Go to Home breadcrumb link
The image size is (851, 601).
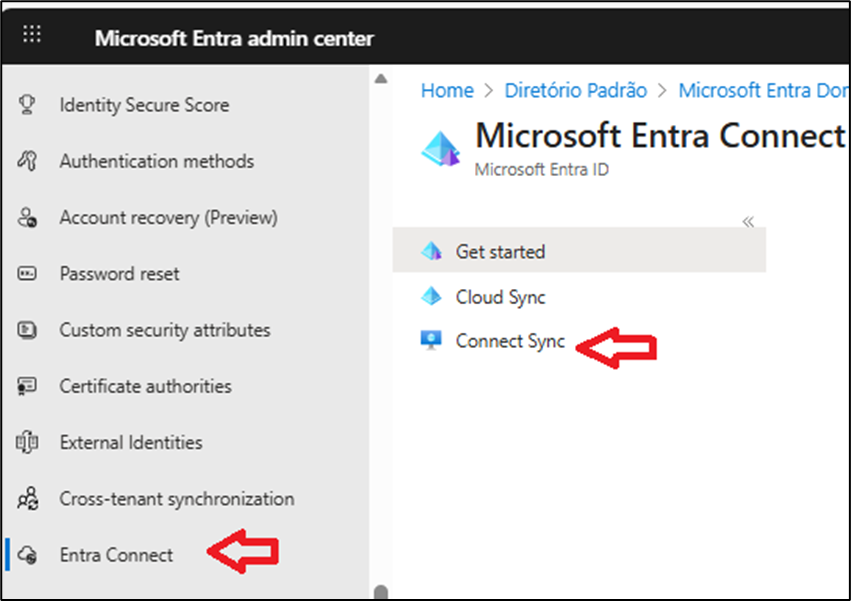click(447, 90)
